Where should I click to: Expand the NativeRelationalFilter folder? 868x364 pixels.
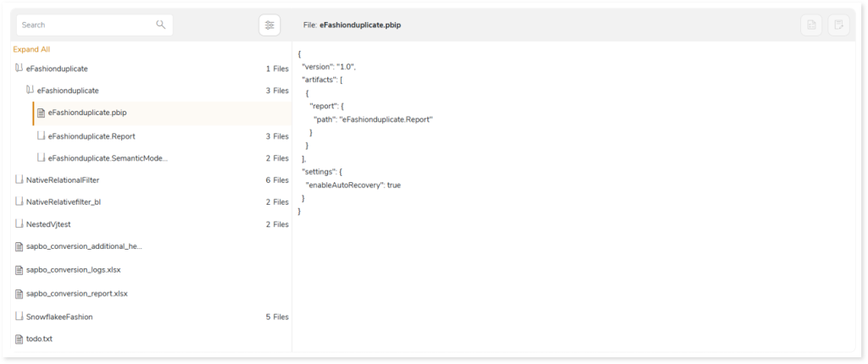click(x=19, y=179)
